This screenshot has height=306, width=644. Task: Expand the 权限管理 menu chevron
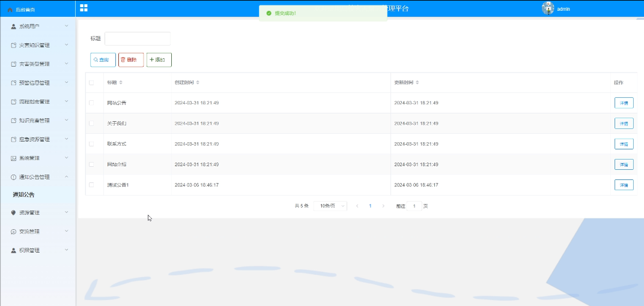[x=67, y=250]
